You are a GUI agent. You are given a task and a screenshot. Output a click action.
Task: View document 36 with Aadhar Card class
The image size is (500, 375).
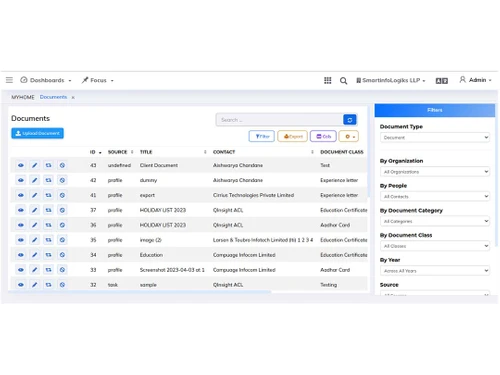21,225
